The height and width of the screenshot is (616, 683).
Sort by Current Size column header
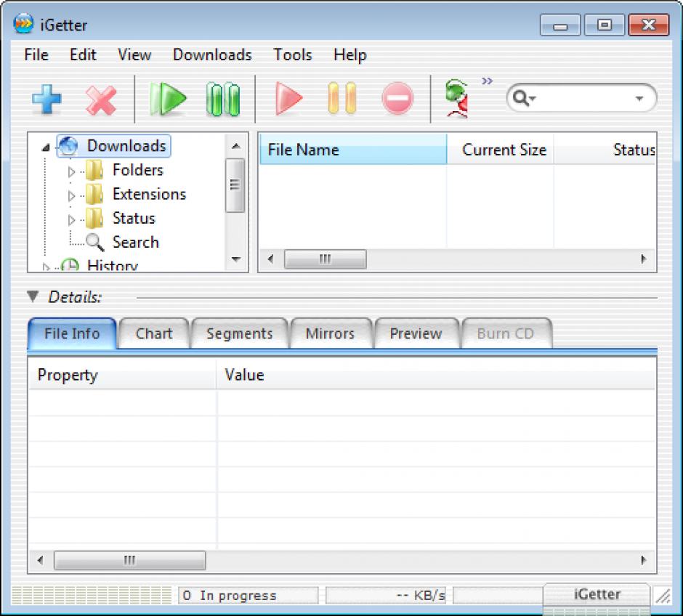[500, 150]
